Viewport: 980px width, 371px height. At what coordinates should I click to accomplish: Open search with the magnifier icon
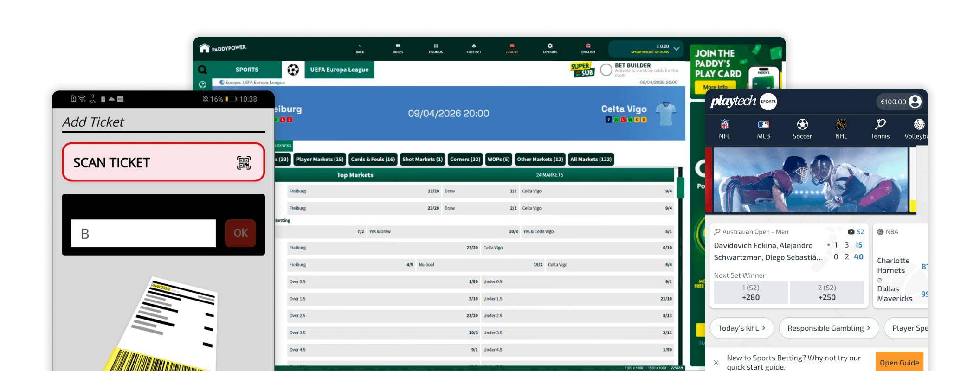pos(202,70)
